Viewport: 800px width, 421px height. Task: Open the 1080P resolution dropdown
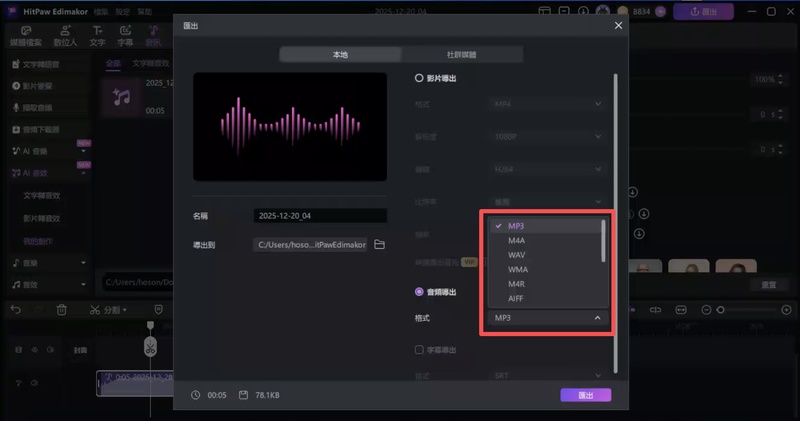(547, 137)
